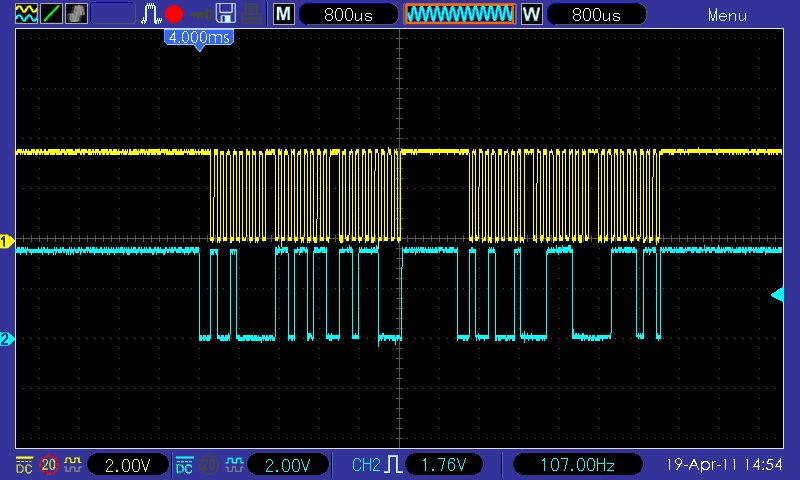Open the Menu at top right

pos(727,15)
